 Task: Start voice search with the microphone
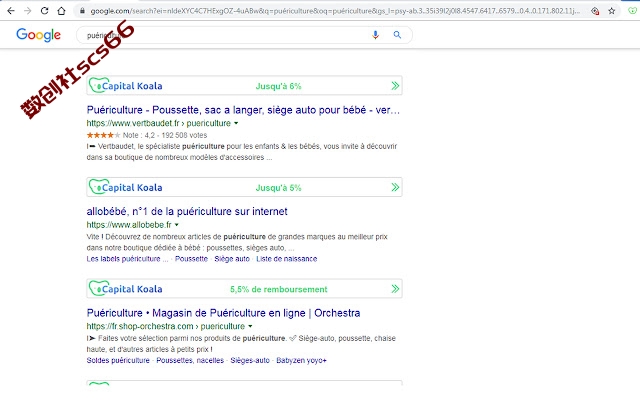375,35
